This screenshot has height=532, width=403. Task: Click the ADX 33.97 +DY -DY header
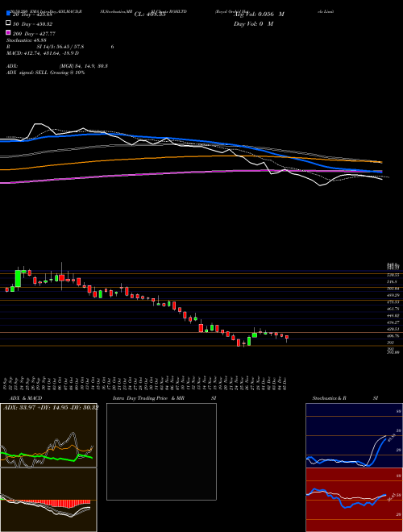point(51,408)
